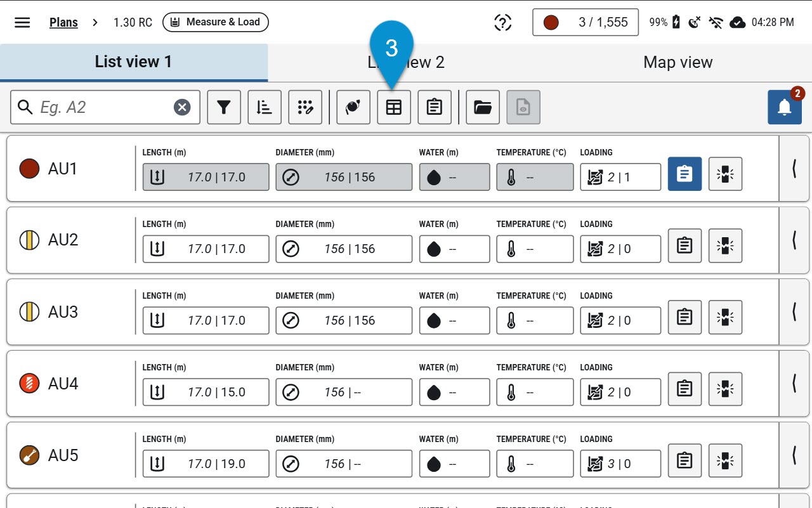The image size is (812, 508).
Task: Select the AU1 diameter field
Action: (x=344, y=177)
